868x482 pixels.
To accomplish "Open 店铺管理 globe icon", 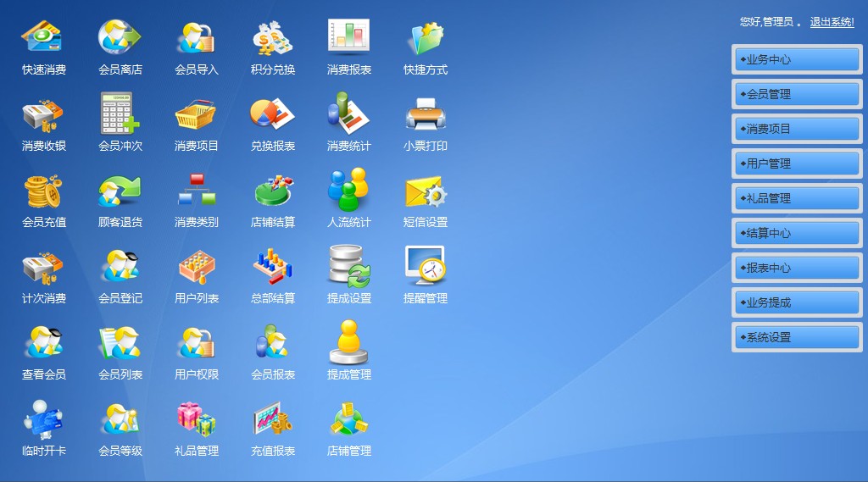I will pos(348,419).
